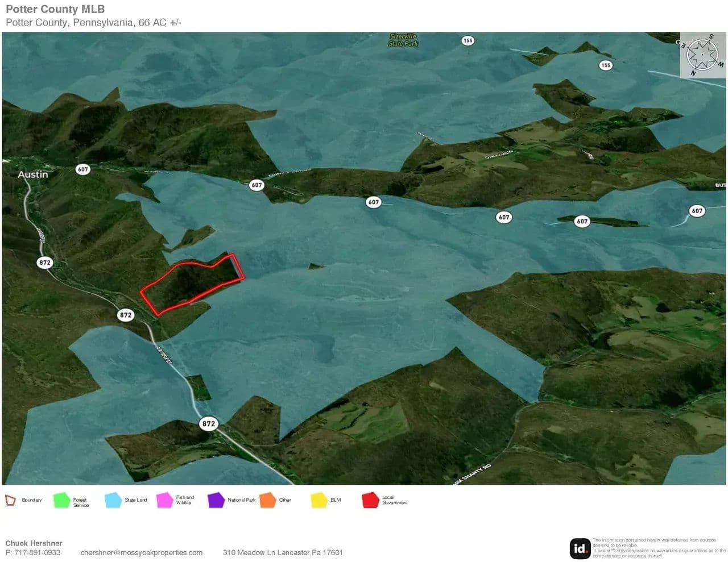Select the orange Other legend icon

coord(267,500)
